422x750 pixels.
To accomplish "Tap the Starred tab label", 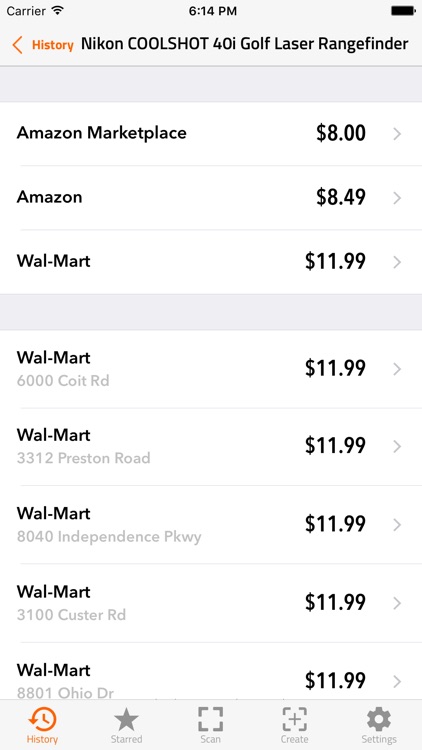I will [x=126, y=739].
